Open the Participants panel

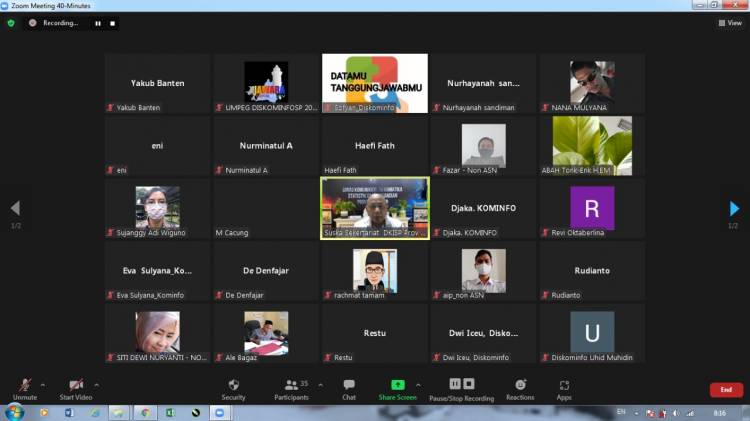click(x=290, y=388)
